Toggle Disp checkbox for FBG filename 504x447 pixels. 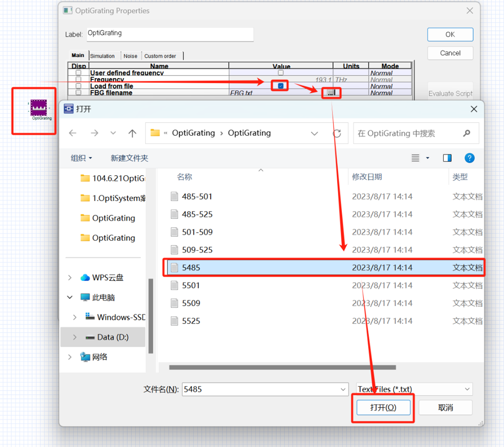(79, 93)
